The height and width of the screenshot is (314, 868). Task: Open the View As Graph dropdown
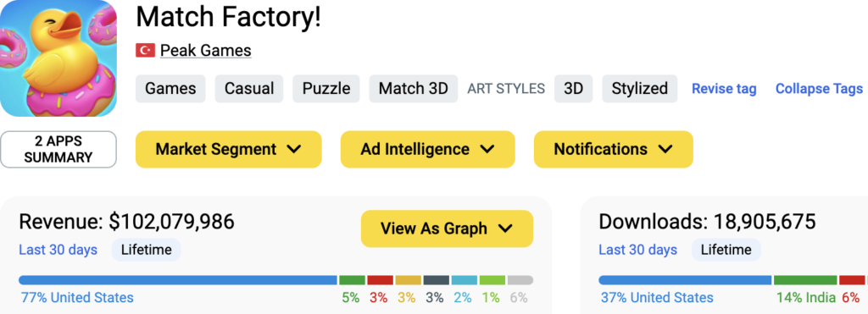pyautogui.click(x=447, y=229)
